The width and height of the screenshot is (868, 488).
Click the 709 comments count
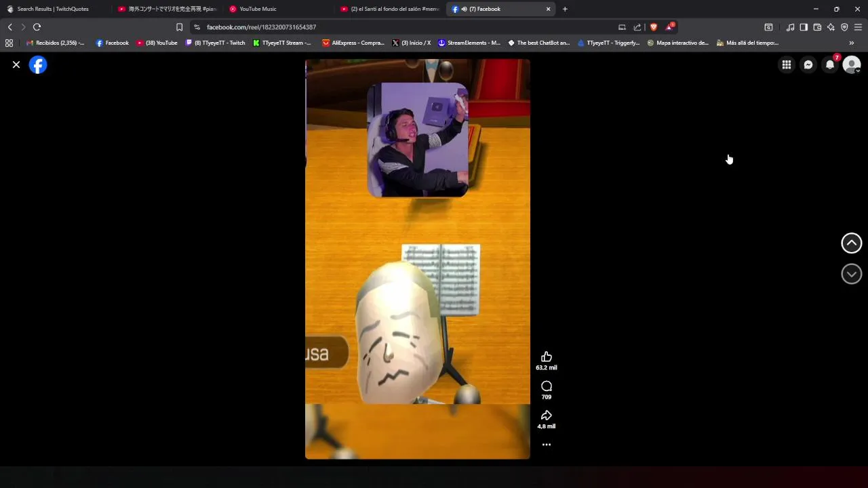pyautogui.click(x=547, y=397)
